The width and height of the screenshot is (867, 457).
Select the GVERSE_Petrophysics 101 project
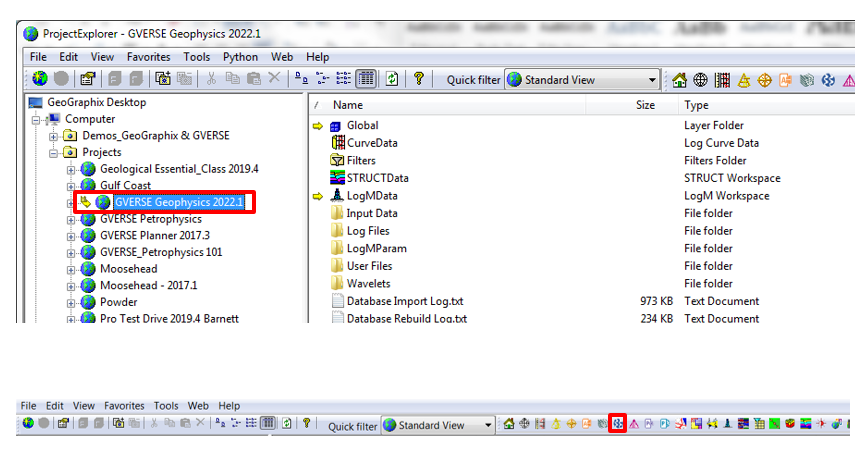point(161,253)
